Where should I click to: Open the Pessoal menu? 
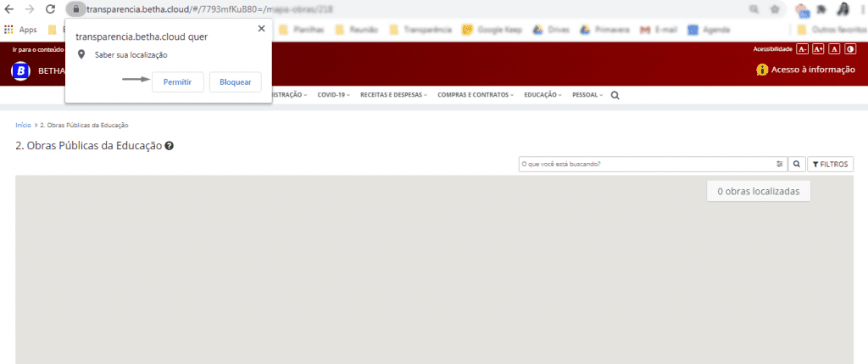point(587,95)
